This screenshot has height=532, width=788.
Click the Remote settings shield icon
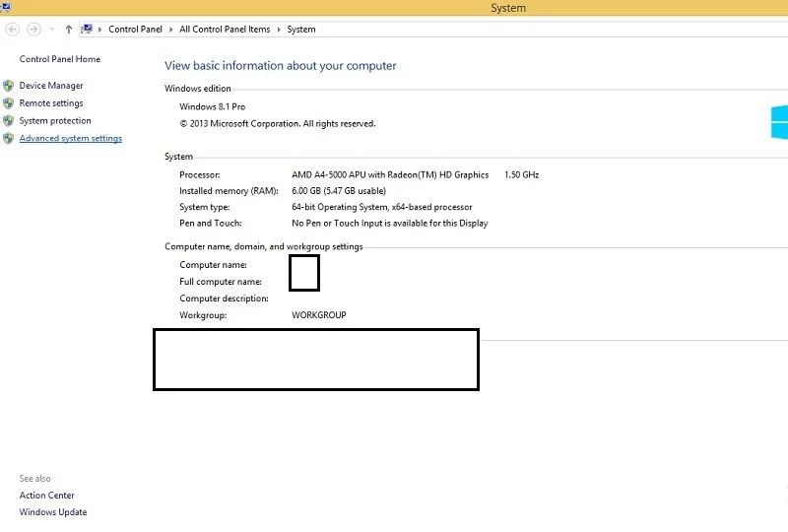[8, 103]
